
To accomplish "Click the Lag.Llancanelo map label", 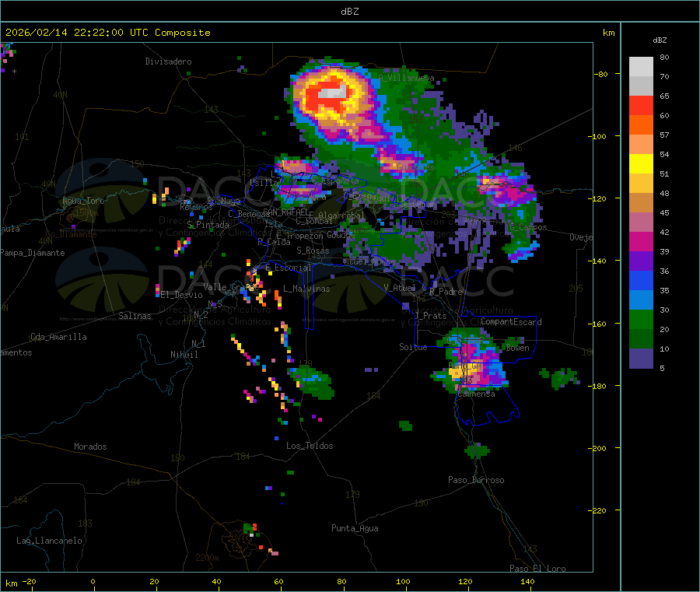I will click(49, 541).
